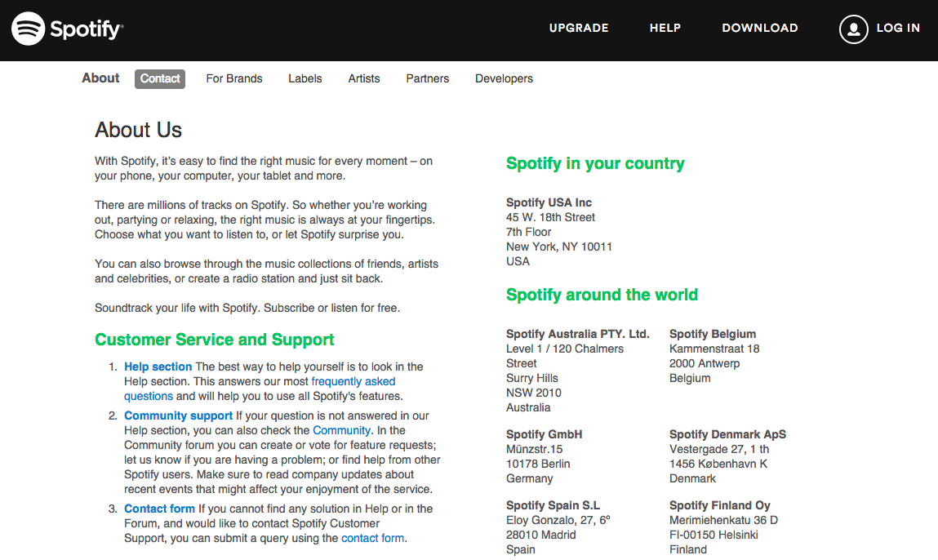Click the Soundtrack your life with Spotify sentence
This screenshot has height=560, width=938.
177,308
